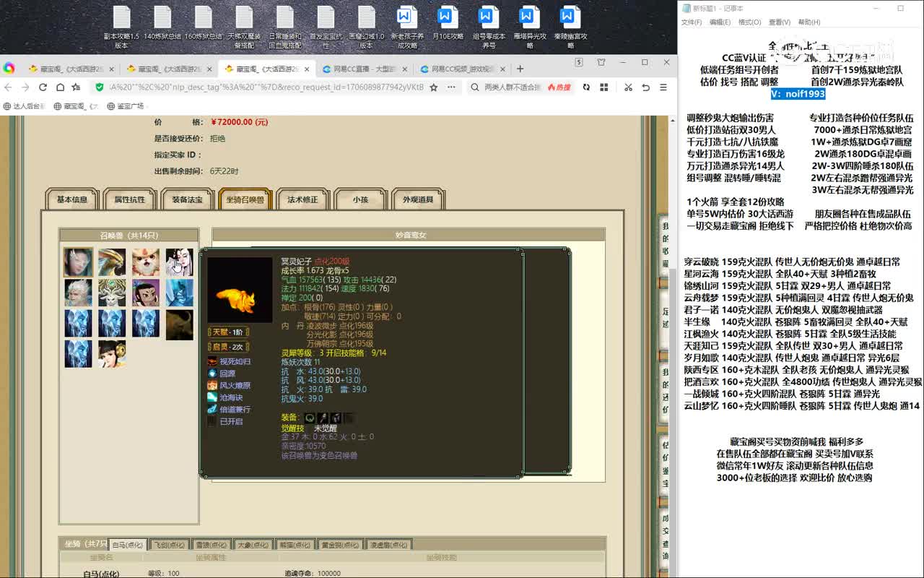Click the browser logo icon left of tabs
The width and height of the screenshot is (924, 578).
point(9,68)
